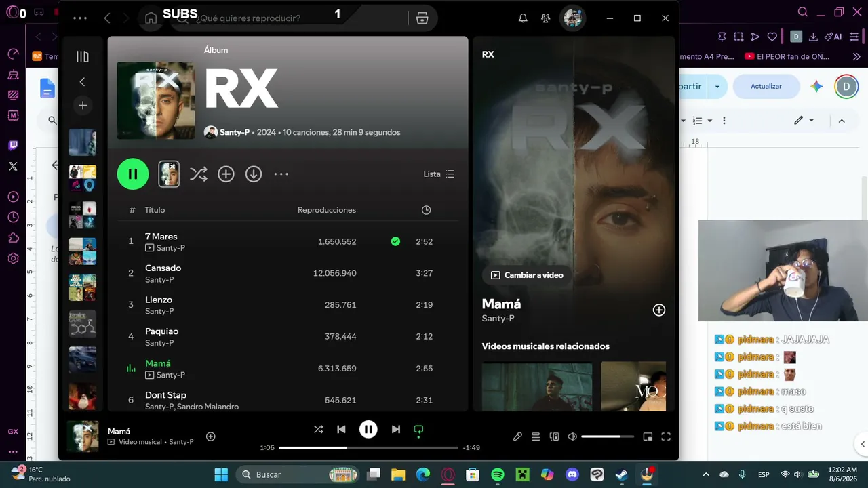The height and width of the screenshot is (488, 868).
Task: Launch File Explorer from taskbar
Action: (x=398, y=474)
